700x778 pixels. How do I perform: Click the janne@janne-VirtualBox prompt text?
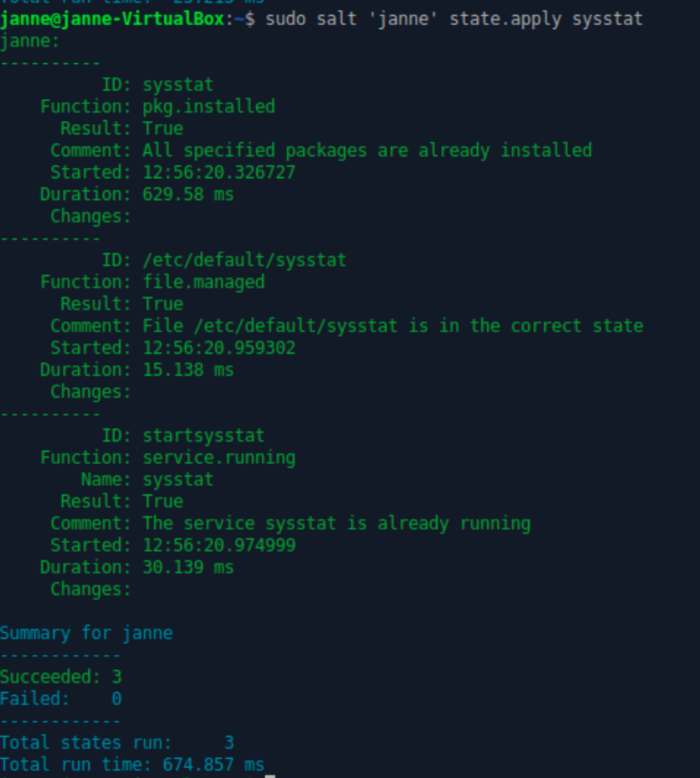[x=112, y=19]
